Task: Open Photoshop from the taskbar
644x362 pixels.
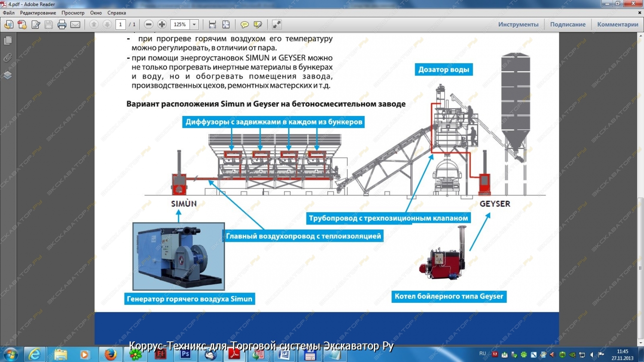Action: click(x=185, y=355)
